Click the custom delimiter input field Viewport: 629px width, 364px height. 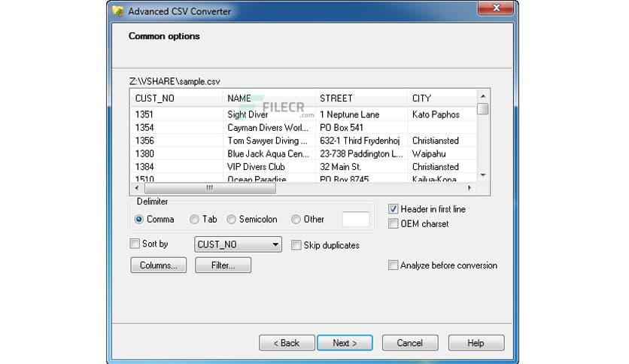pos(356,220)
